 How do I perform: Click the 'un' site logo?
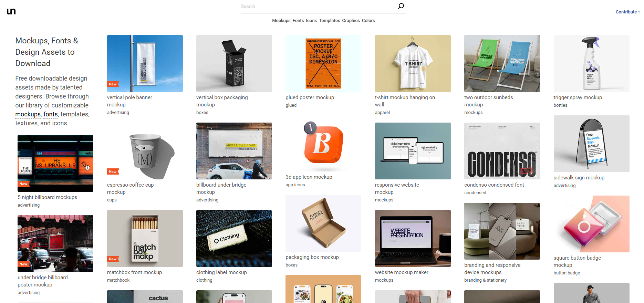(11, 11)
